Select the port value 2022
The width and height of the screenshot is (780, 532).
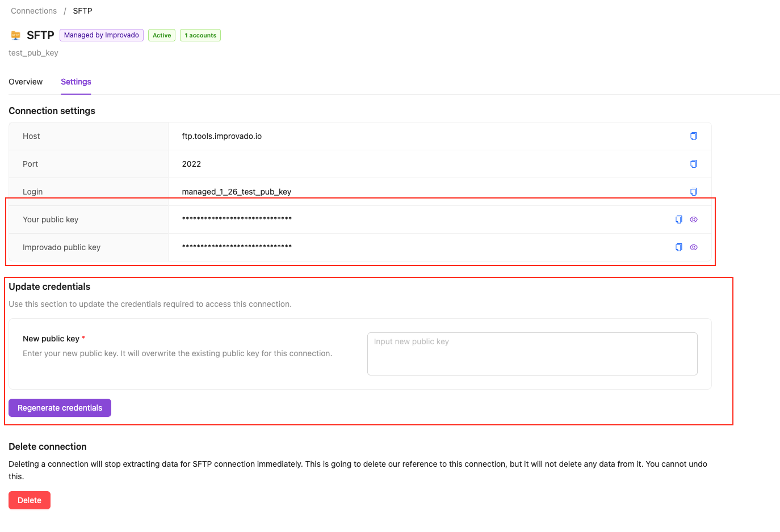(x=191, y=164)
